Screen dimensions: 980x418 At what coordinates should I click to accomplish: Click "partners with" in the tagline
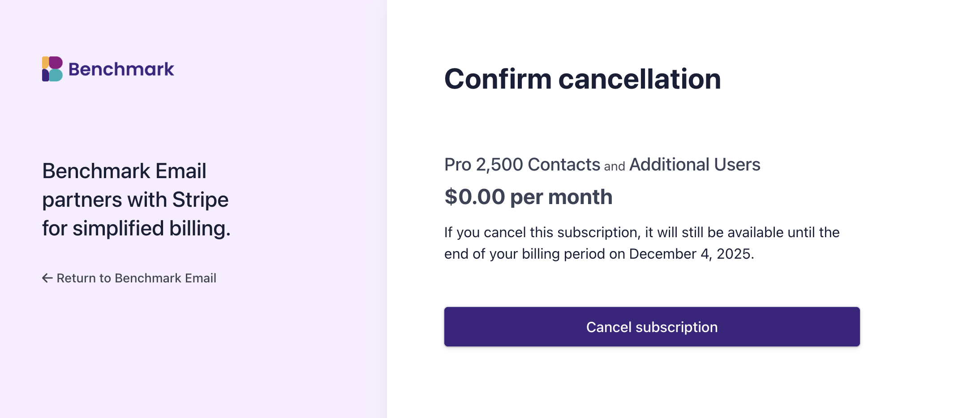click(104, 200)
